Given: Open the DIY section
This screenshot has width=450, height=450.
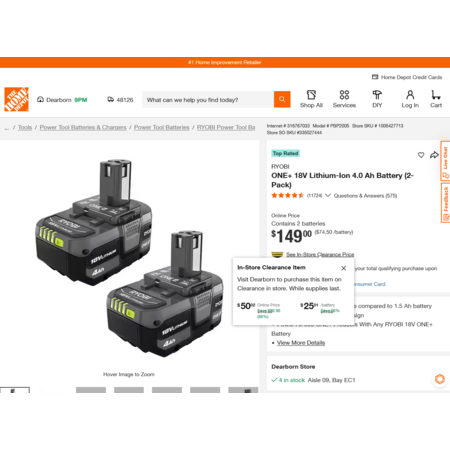Looking at the screenshot, I should (377, 99).
